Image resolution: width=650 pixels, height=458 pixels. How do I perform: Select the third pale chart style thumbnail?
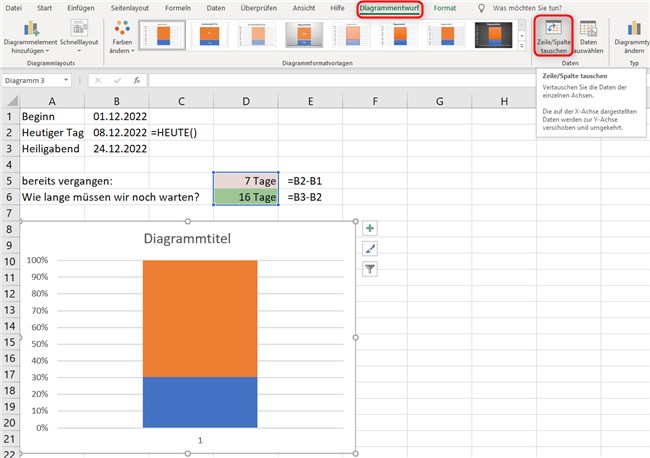[257, 35]
